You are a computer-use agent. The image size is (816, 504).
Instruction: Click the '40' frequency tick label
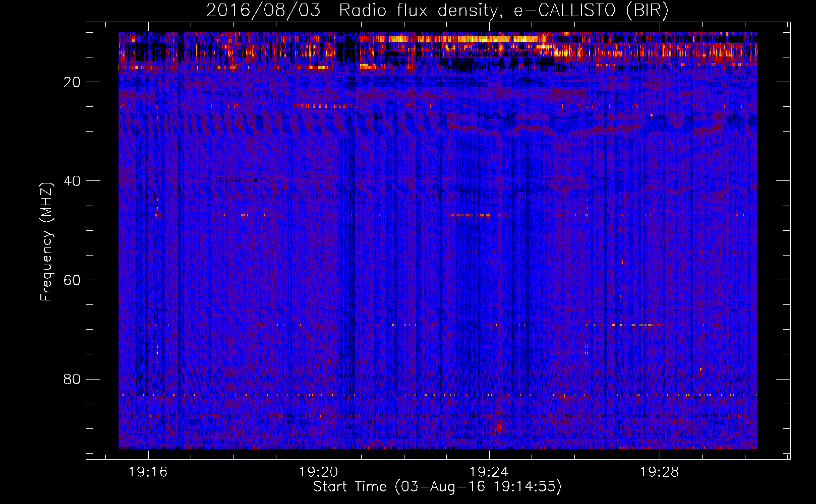[x=73, y=181]
